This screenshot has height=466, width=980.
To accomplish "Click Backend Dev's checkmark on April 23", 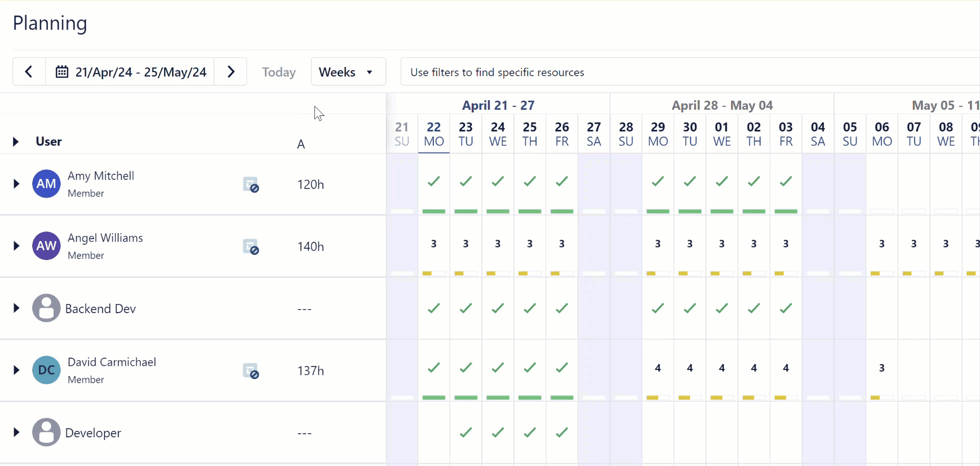I will pos(465,308).
